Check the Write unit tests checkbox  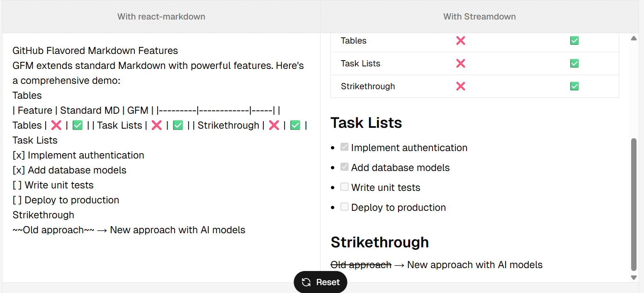point(344,187)
